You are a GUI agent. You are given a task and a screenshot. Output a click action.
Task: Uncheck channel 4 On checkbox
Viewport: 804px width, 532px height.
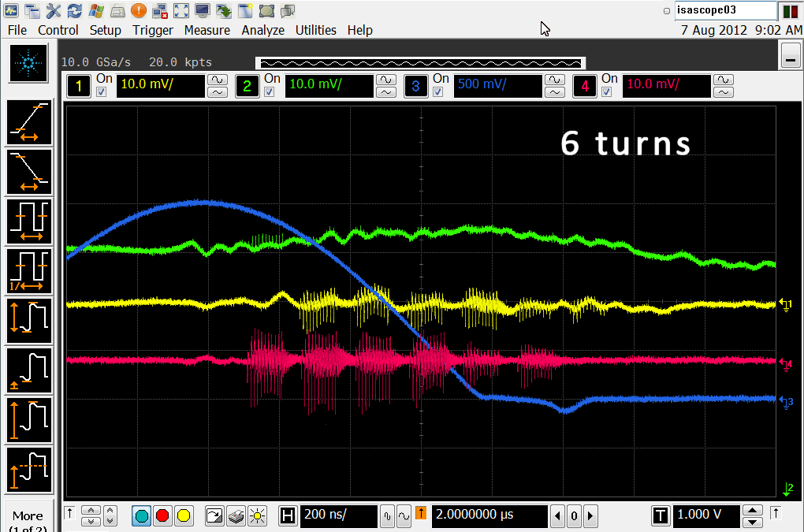pos(607,92)
